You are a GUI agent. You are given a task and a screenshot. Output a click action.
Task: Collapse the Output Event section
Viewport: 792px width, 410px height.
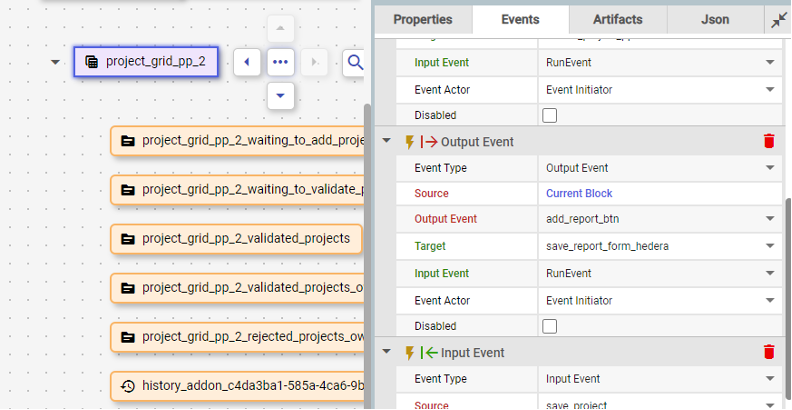point(387,142)
